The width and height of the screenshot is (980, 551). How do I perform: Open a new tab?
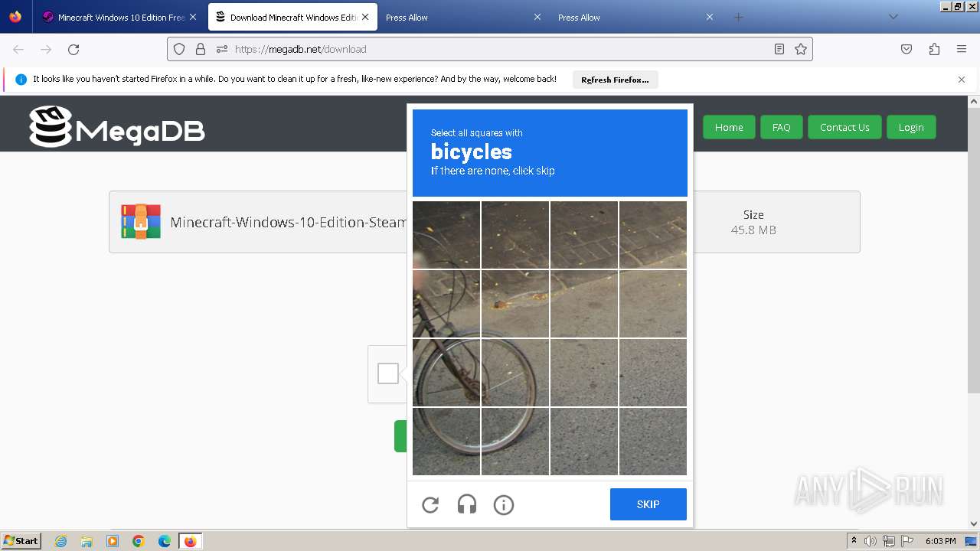[x=738, y=17]
